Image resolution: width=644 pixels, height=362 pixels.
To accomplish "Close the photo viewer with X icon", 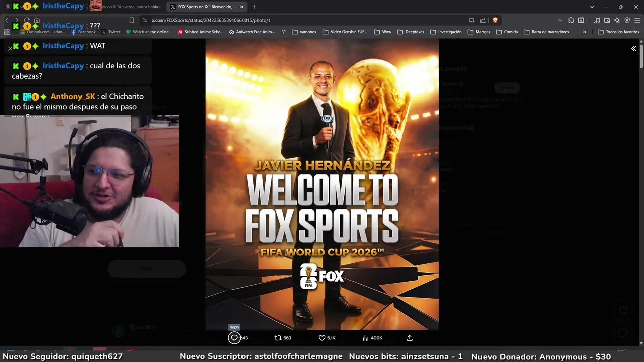I will tap(10, 48).
